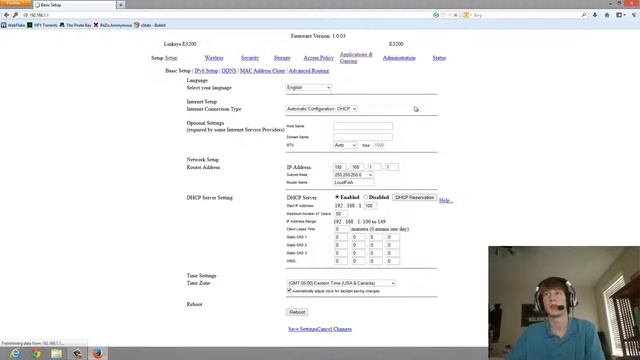Open the Help link
The image size is (640, 360).
point(446,200)
